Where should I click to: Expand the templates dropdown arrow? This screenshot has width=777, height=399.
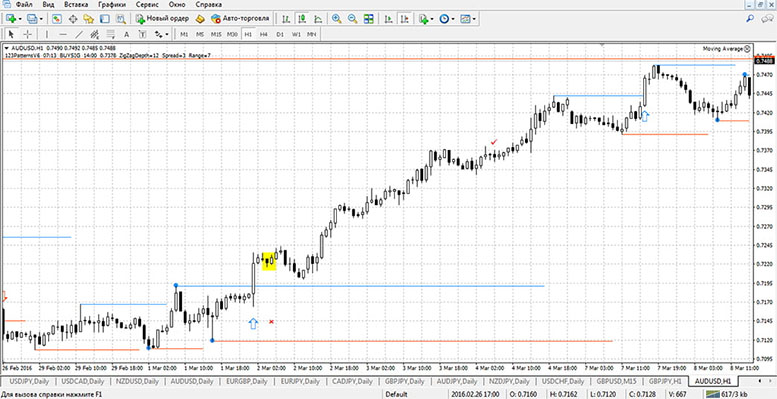point(474,19)
